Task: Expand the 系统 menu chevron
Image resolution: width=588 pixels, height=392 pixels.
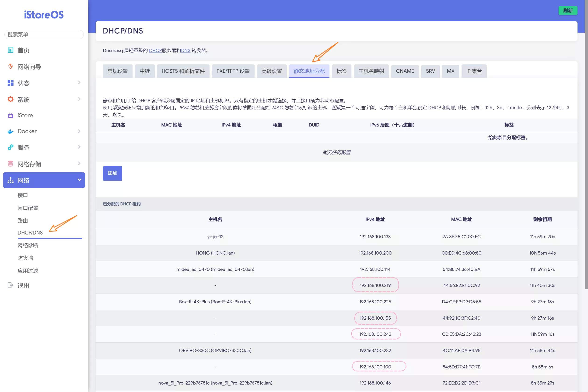Action: click(x=79, y=99)
